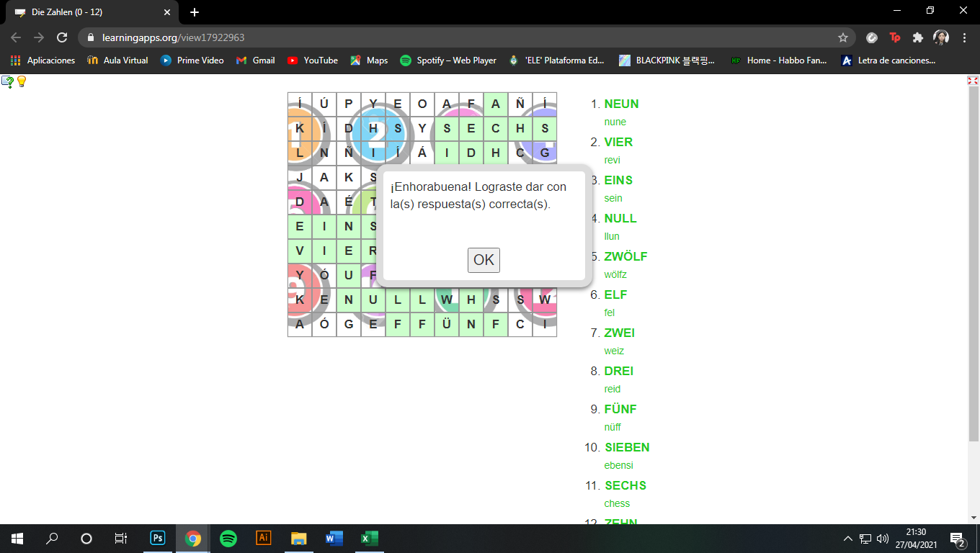Bookmark this page with the star icon
The height and width of the screenshot is (553, 980).
point(842,37)
